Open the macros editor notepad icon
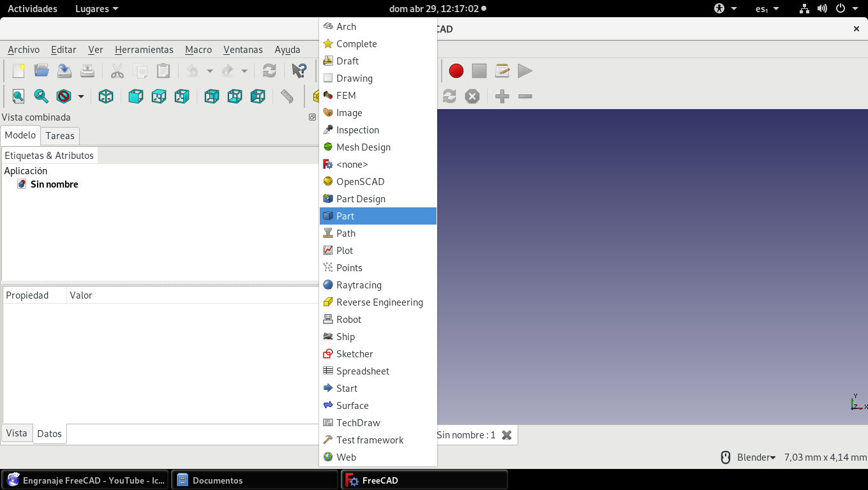This screenshot has height=490, width=868. click(x=502, y=71)
